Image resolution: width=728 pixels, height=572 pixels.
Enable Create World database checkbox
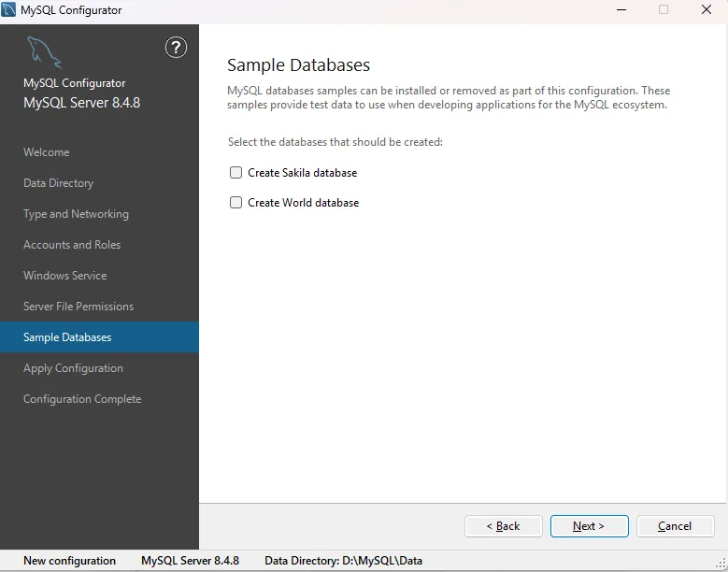pyautogui.click(x=236, y=203)
